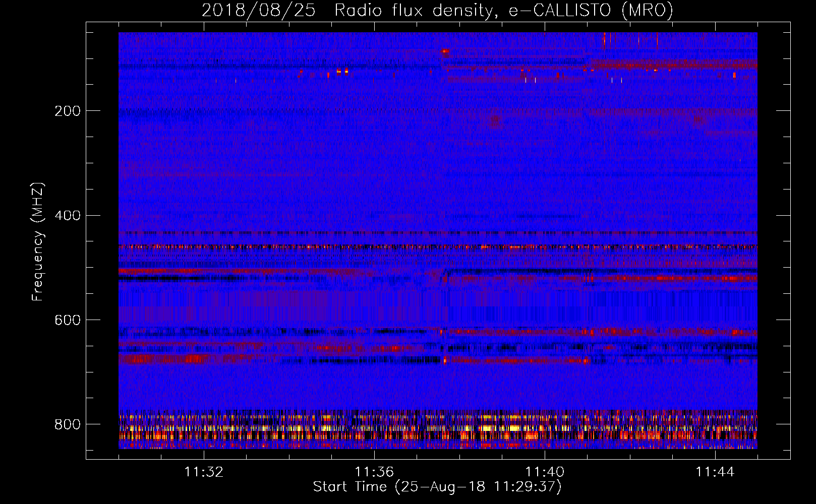
Task: Click the 400 frequency tick label
Action: tap(68, 216)
